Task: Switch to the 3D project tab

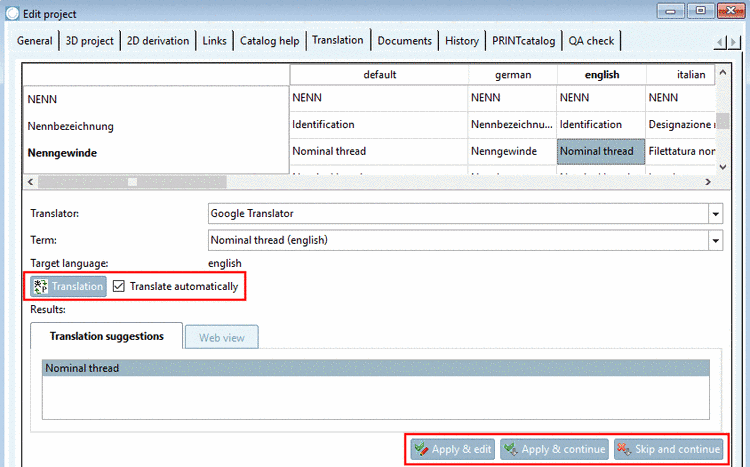Action: click(89, 41)
